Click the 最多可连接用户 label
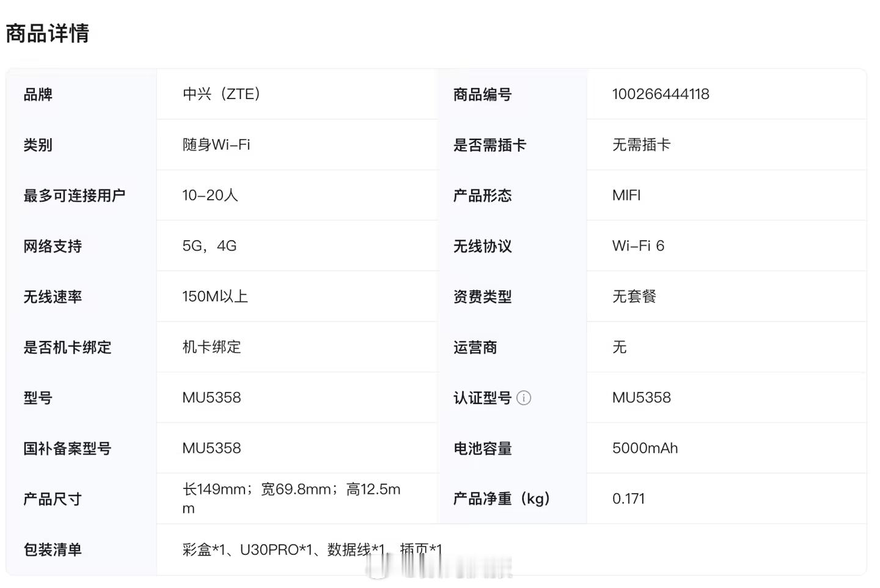The width and height of the screenshot is (880, 588). (75, 196)
